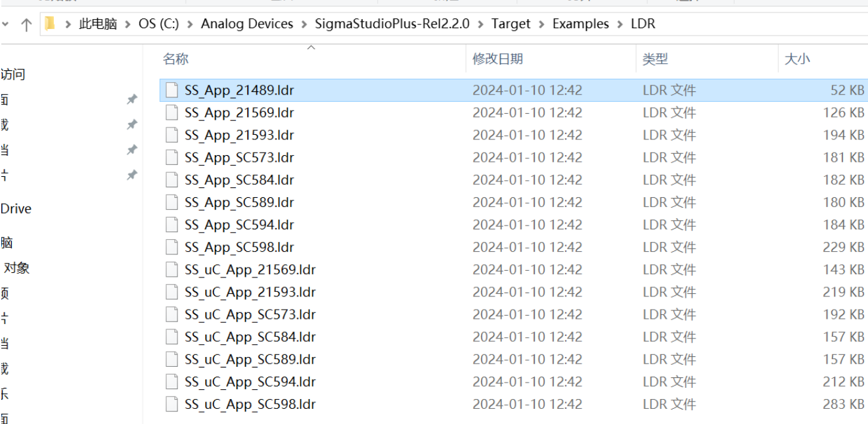The width and height of the screenshot is (868, 424).
Task: Click the LDR breadcrumb segment
Action: point(643,24)
